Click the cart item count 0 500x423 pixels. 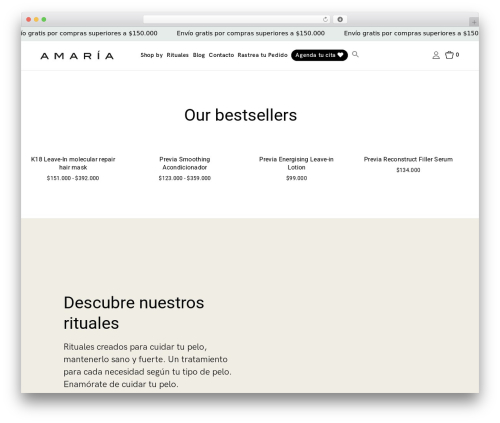point(457,55)
